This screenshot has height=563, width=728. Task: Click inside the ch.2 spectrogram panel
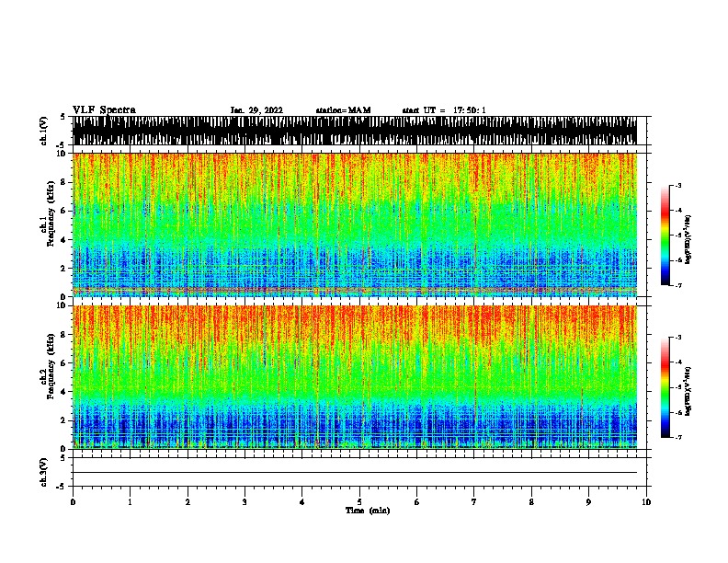355,377
